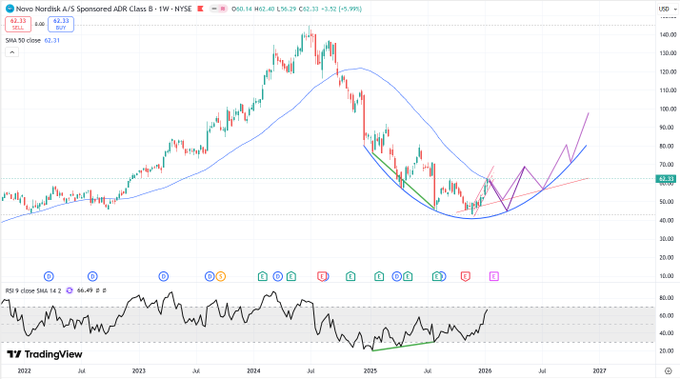Image resolution: width=680 pixels, height=379 pixels.
Task: Collapse the indicator legend with the arrow button
Action: (12, 52)
